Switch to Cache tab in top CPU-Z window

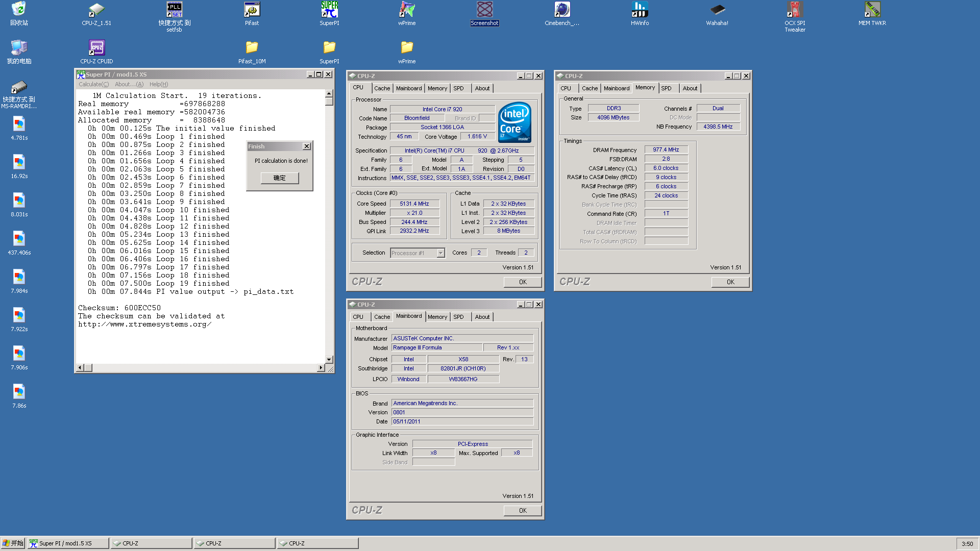[x=382, y=88]
